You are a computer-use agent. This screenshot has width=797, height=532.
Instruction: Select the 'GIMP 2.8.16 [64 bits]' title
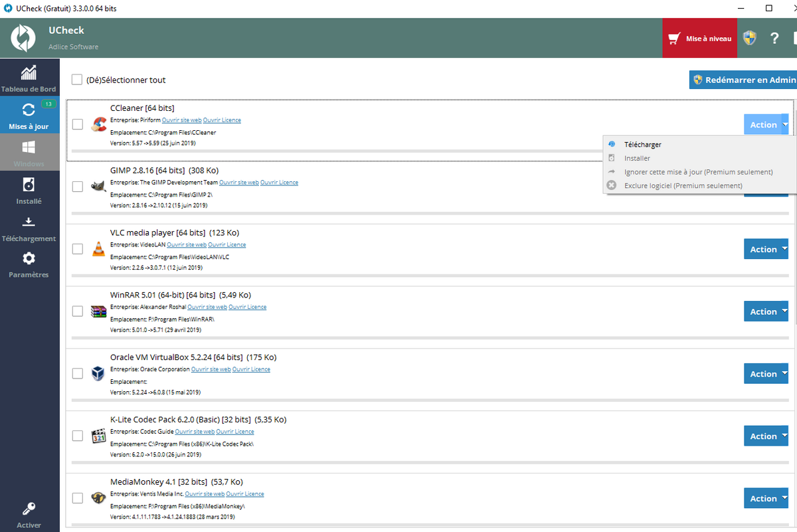tap(148, 170)
